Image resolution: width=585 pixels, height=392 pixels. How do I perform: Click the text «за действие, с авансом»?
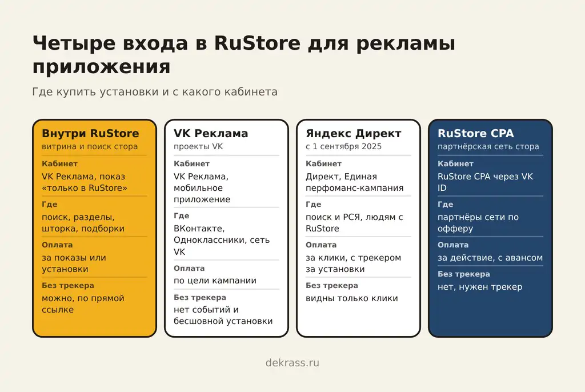[490, 258]
